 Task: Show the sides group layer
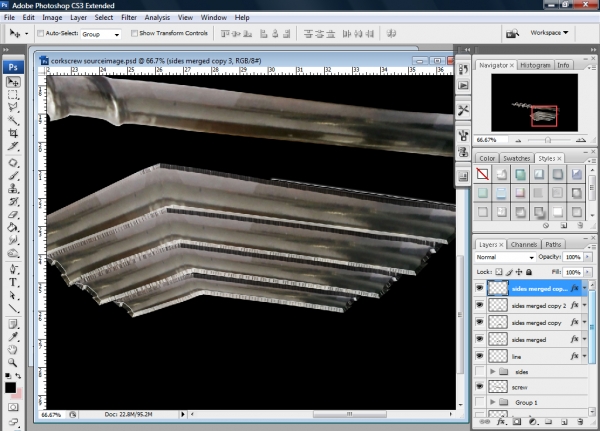point(479,371)
